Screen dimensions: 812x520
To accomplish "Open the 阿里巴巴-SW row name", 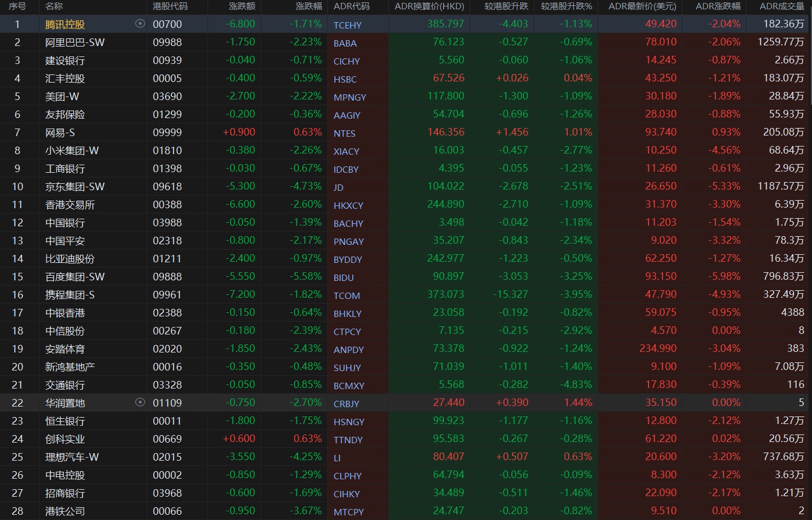I will pos(75,42).
